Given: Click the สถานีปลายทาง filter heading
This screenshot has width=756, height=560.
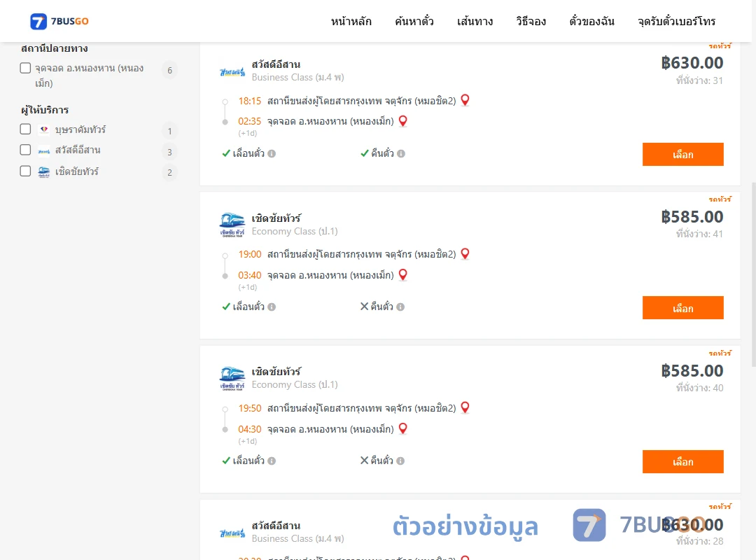Looking at the screenshot, I should (x=55, y=48).
